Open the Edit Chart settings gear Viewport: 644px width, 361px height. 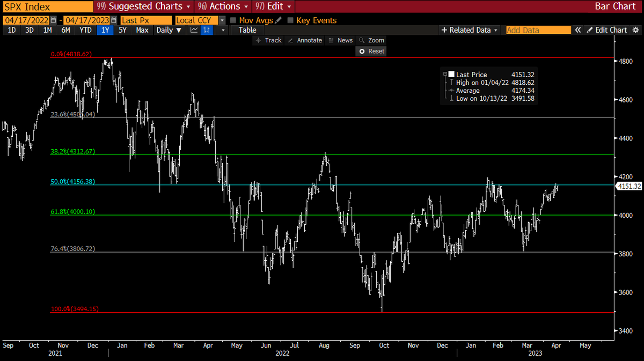click(x=636, y=30)
